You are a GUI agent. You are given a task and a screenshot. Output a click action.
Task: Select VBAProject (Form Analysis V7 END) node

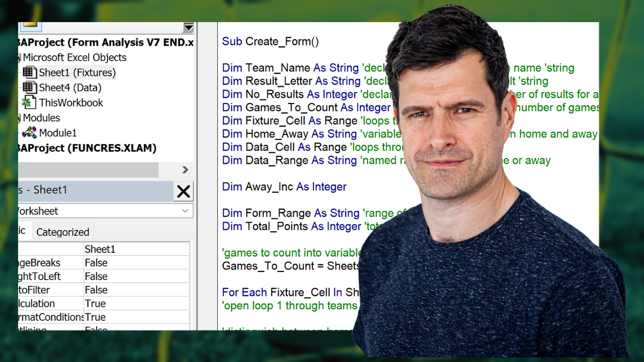(105, 42)
